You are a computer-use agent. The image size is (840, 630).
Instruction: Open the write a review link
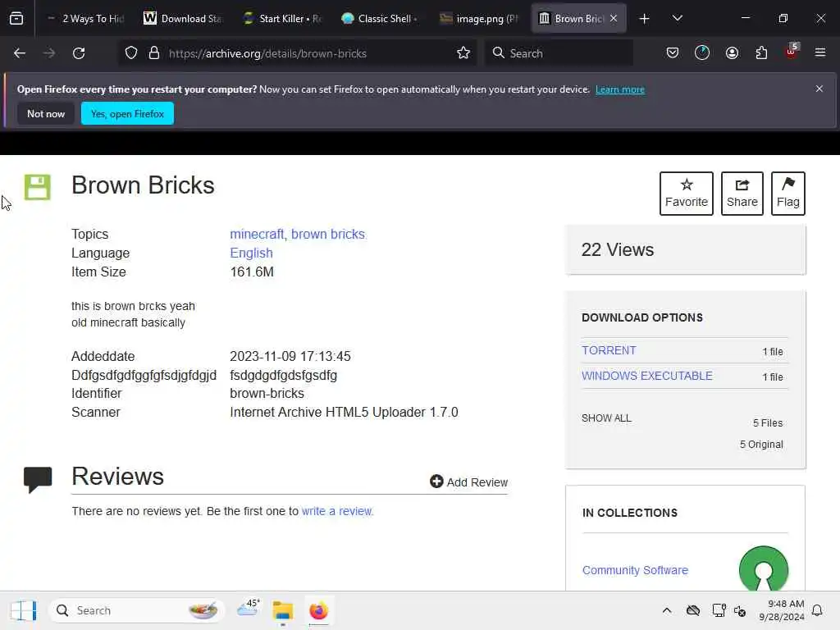[x=337, y=511]
